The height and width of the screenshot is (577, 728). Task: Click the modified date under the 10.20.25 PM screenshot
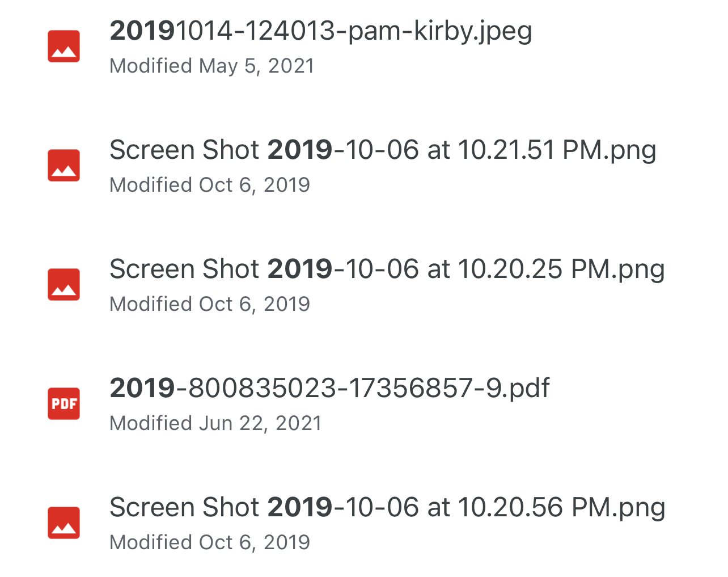(x=210, y=305)
